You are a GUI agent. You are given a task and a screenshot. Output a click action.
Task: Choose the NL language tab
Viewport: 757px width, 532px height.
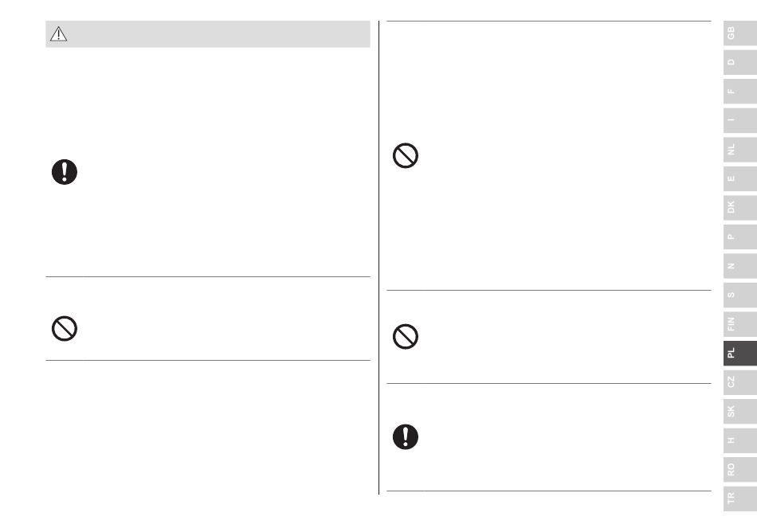click(740, 150)
